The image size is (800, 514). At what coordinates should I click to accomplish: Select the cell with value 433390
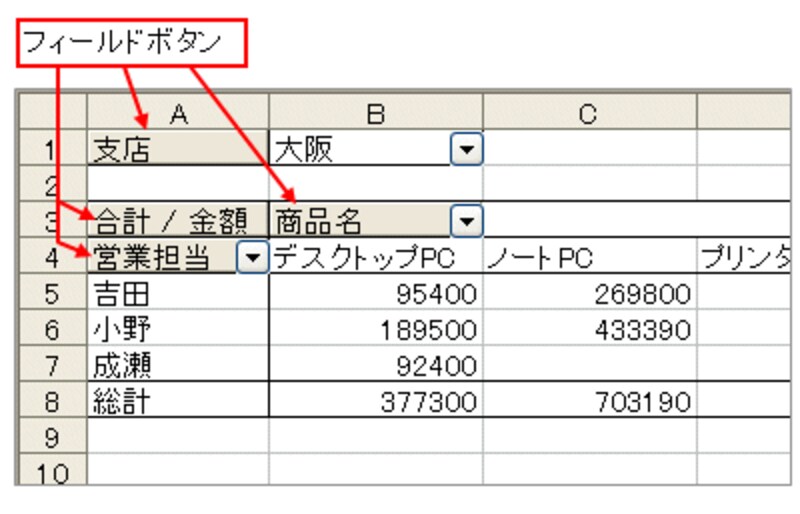pyautogui.click(x=589, y=330)
